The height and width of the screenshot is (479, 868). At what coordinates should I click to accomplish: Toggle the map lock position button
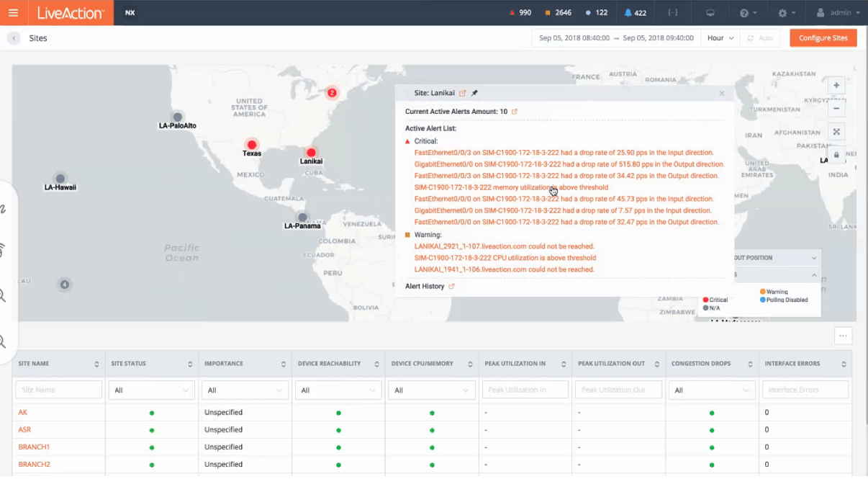coord(836,154)
